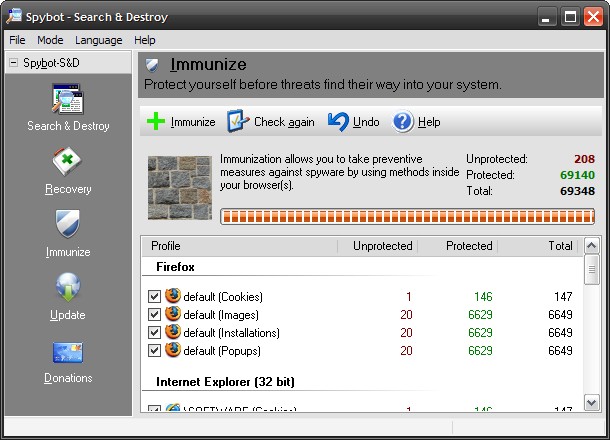Click the Undo toolbar label
The height and width of the screenshot is (440, 610).
(x=366, y=122)
